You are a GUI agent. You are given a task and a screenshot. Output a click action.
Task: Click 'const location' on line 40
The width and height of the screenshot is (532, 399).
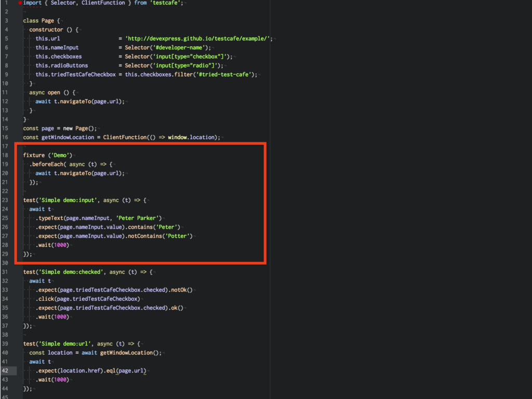point(51,353)
